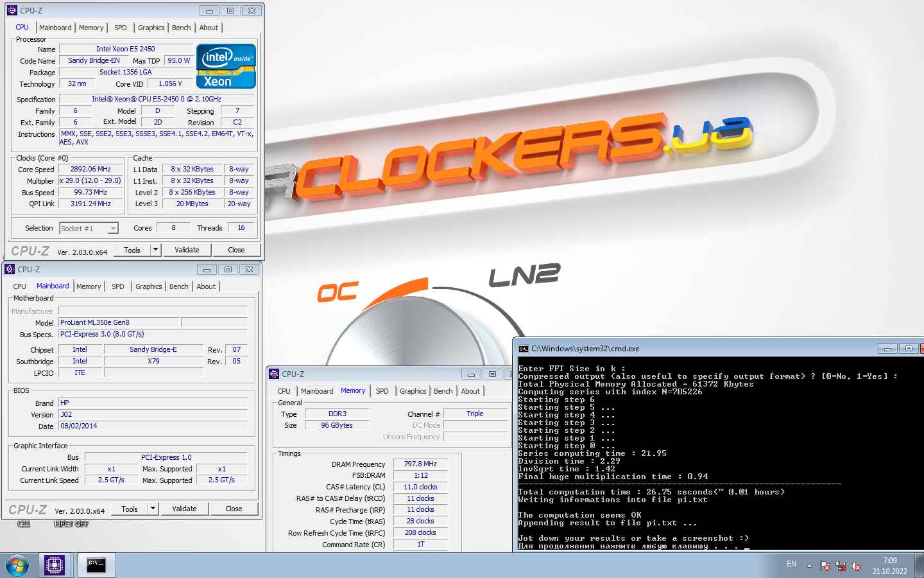Show hidden tray icons arrow

[x=809, y=566]
